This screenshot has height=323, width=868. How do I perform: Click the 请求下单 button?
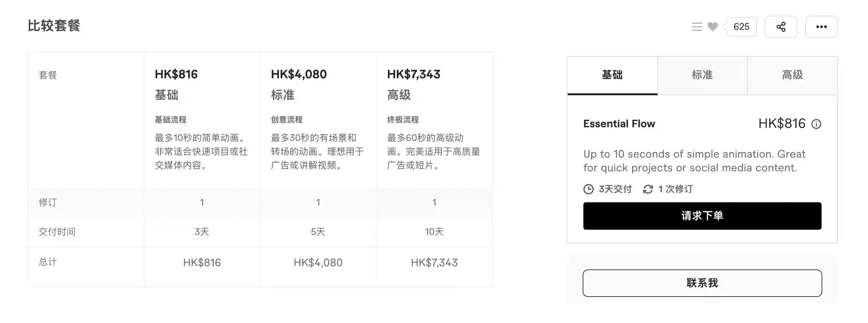click(702, 216)
